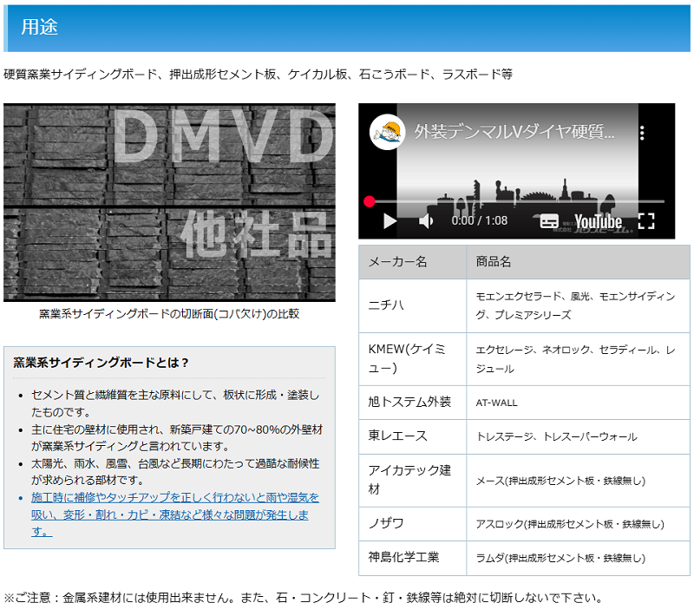Click the image caption 窯業系サイディングボードの切断面
This screenshot has height=616, width=694.
click(x=169, y=314)
